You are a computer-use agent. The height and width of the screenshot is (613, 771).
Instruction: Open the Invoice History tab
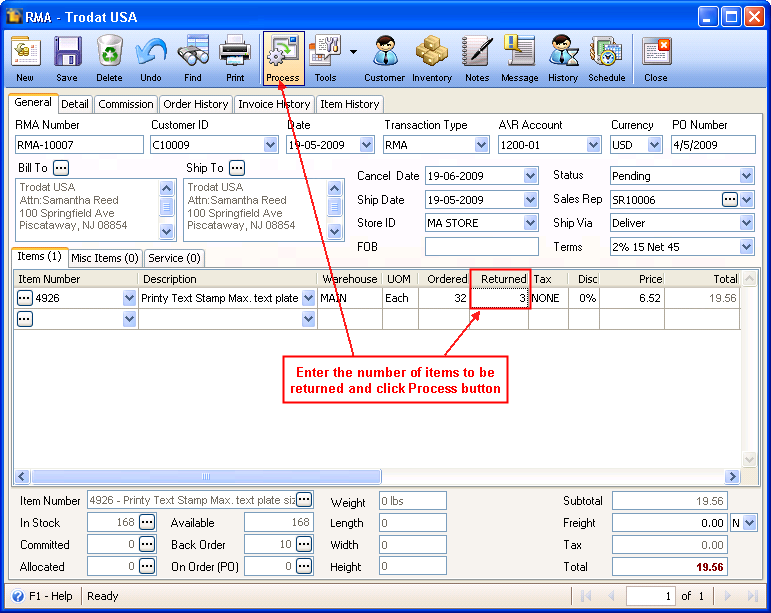coord(274,104)
